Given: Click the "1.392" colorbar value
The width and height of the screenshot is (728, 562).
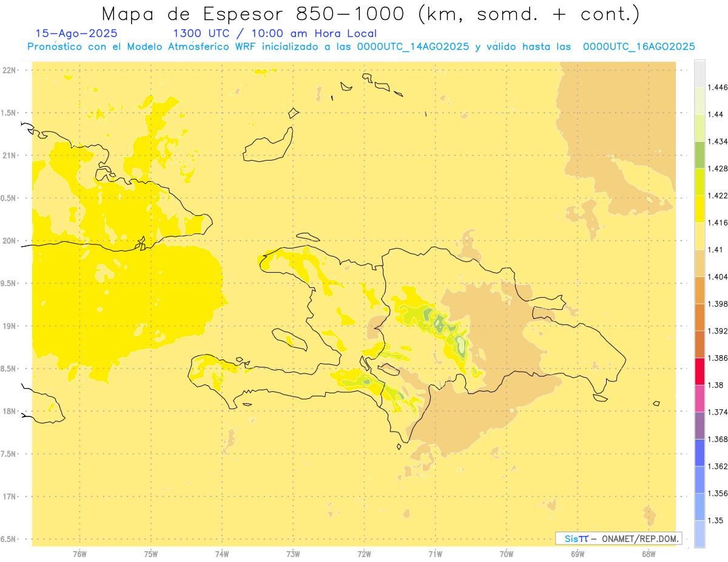Looking at the screenshot, I should (717, 331).
